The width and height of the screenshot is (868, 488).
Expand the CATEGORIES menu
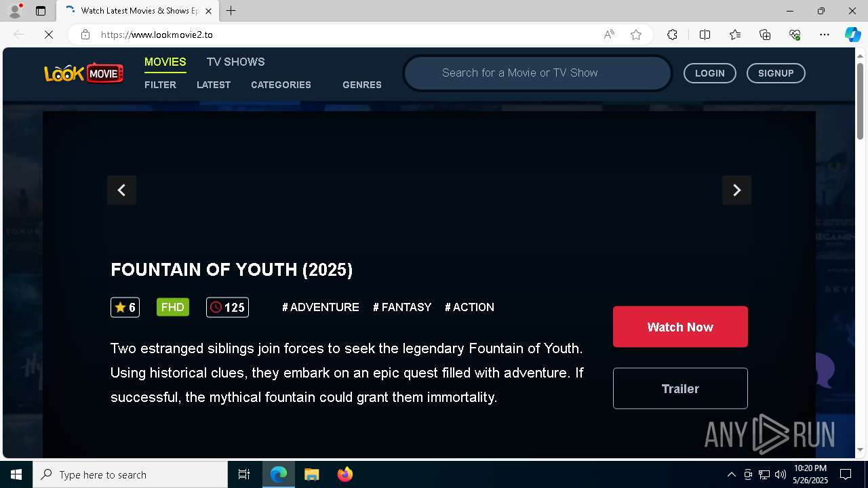281,85
